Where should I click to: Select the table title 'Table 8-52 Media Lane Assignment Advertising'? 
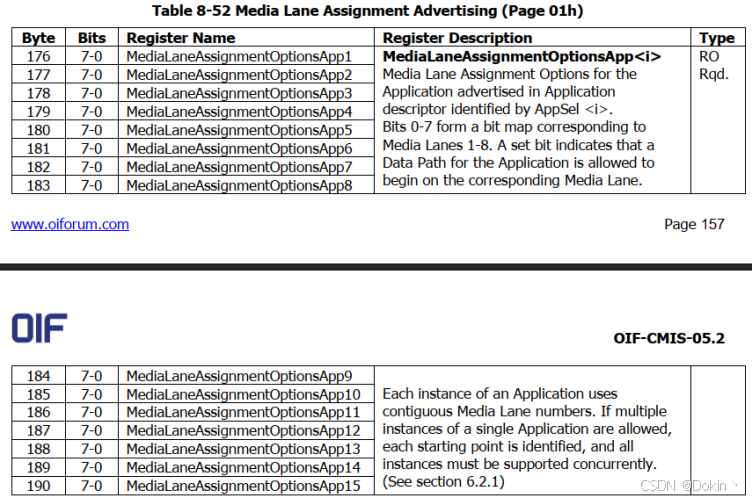pyautogui.click(x=325, y=11)
